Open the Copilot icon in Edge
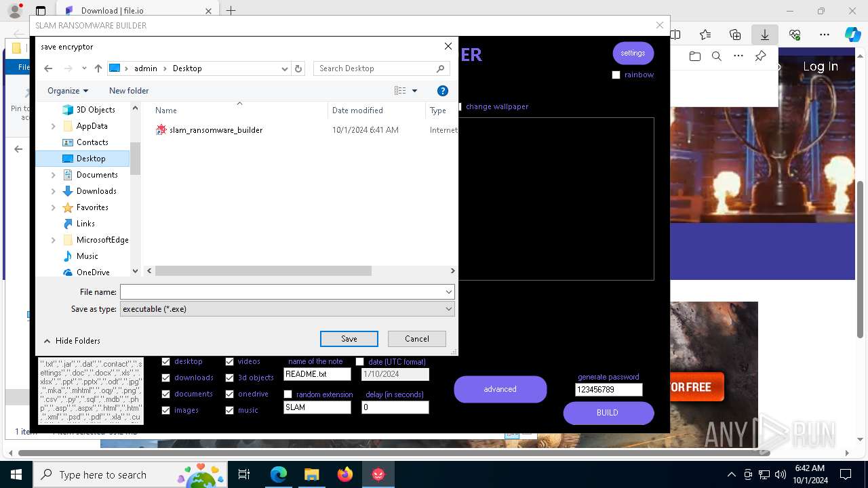 click(x=852, y=35)
